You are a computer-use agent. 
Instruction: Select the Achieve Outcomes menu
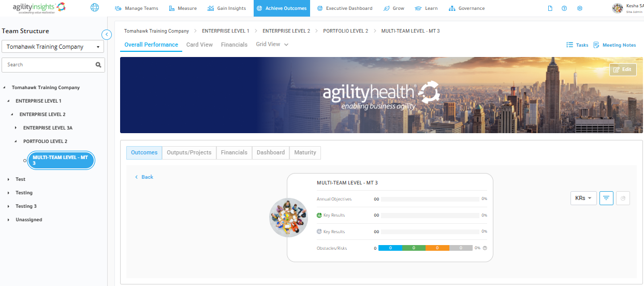click(282, 8)
